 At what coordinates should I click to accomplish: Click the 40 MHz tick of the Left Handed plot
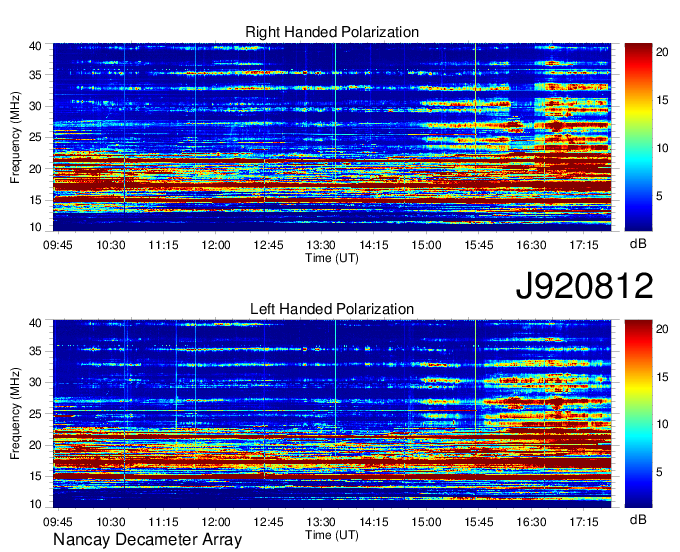[x=35, y=323]
